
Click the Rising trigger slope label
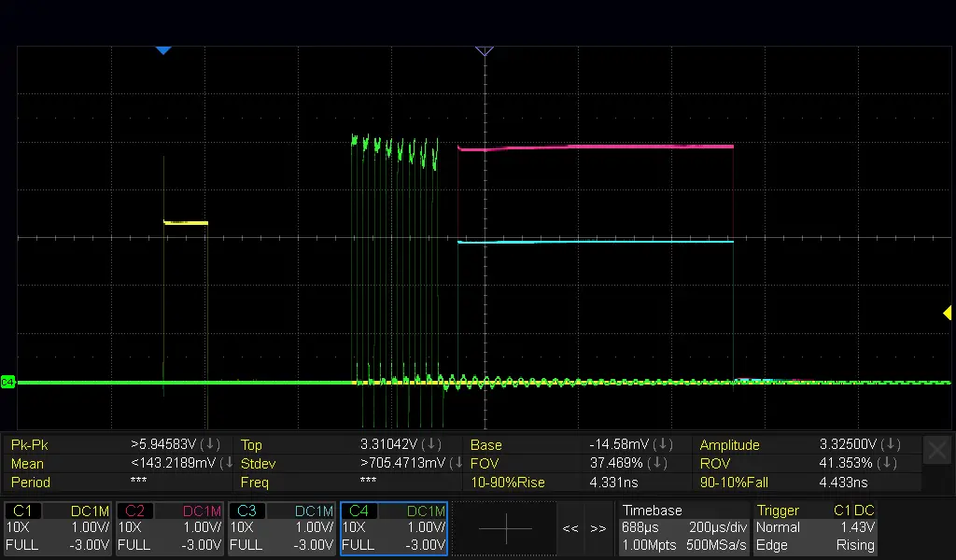tap(855, 545)
